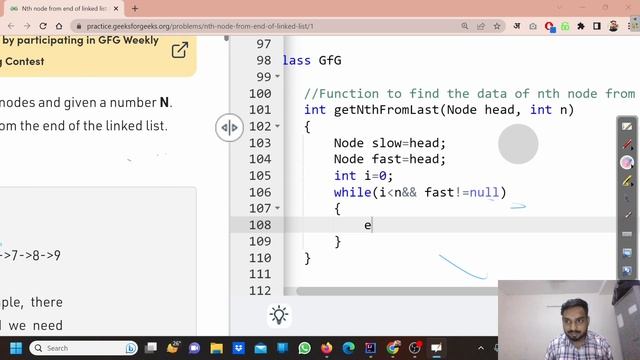Open the Mail app from the taskbar

[260, 348]
